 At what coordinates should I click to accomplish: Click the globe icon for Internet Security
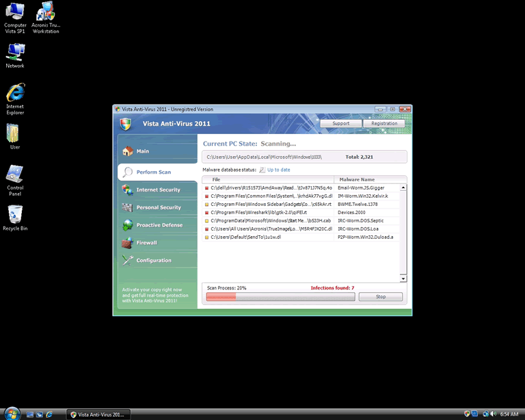(127, 190)
